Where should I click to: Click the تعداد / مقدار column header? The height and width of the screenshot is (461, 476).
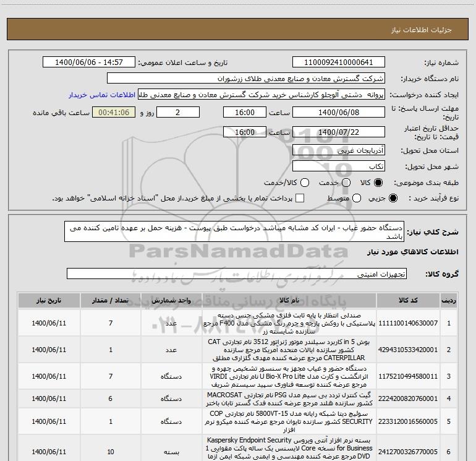111,301
